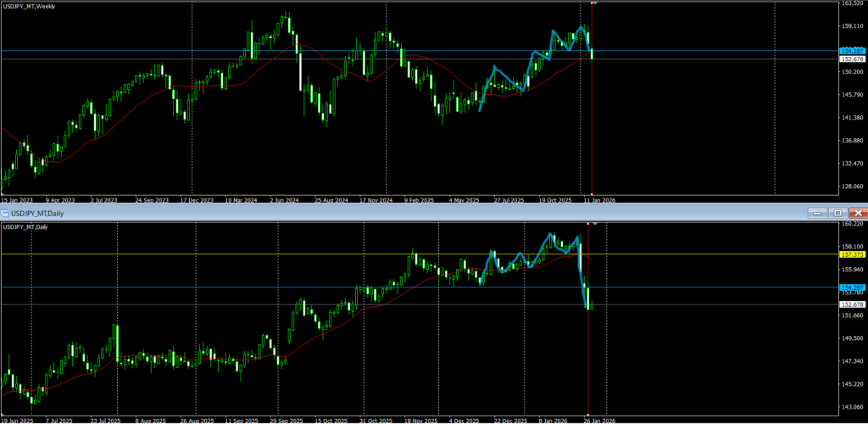The image size is (868, 424).
Task: Select the yellow 157.373 price label
Action: click(851, 254)
